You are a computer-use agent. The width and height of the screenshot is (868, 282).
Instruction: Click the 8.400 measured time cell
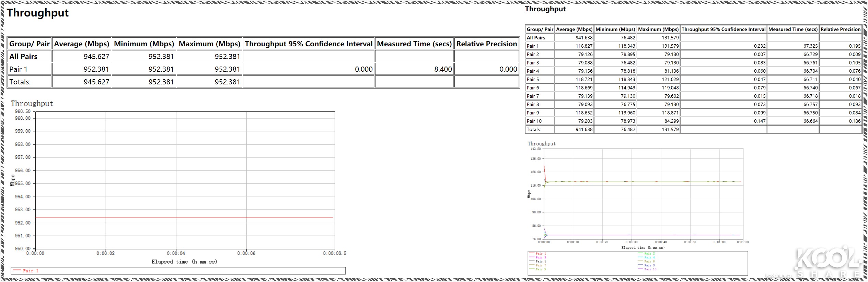point(443,69)
